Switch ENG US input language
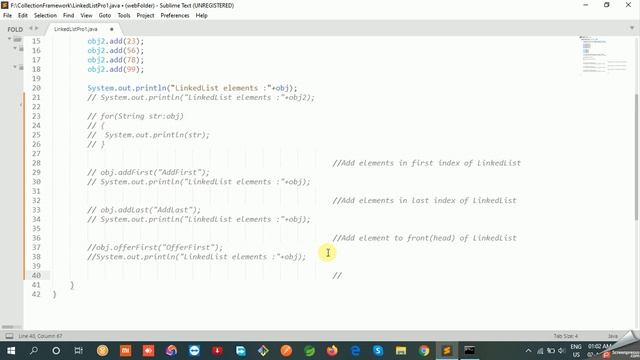 point(576,351)
